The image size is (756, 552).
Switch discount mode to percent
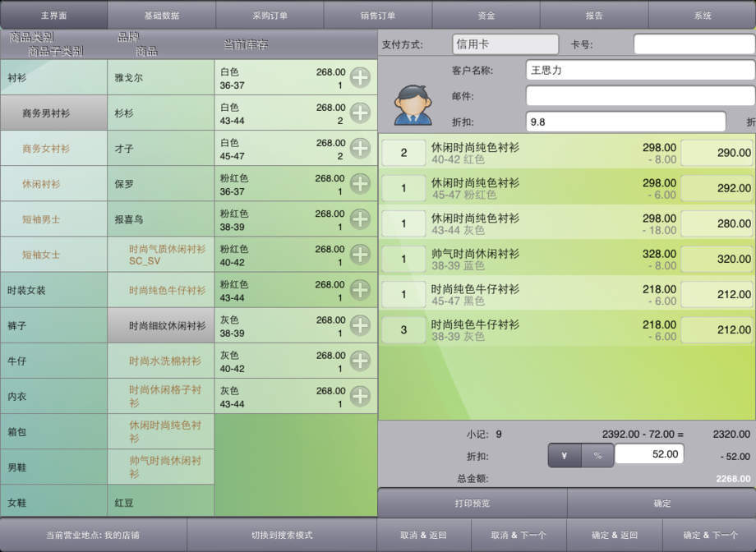pyautogui.click(x=597, y=455)
